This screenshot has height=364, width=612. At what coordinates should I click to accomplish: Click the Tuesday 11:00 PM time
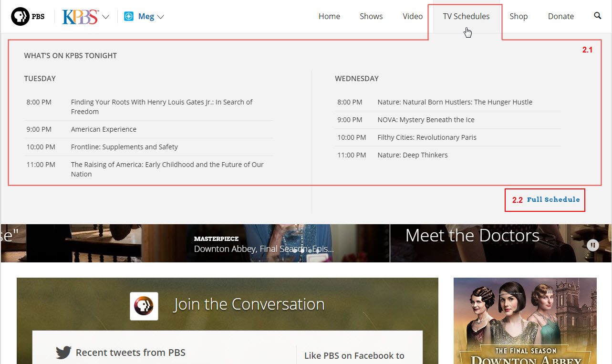click(41, 165)
